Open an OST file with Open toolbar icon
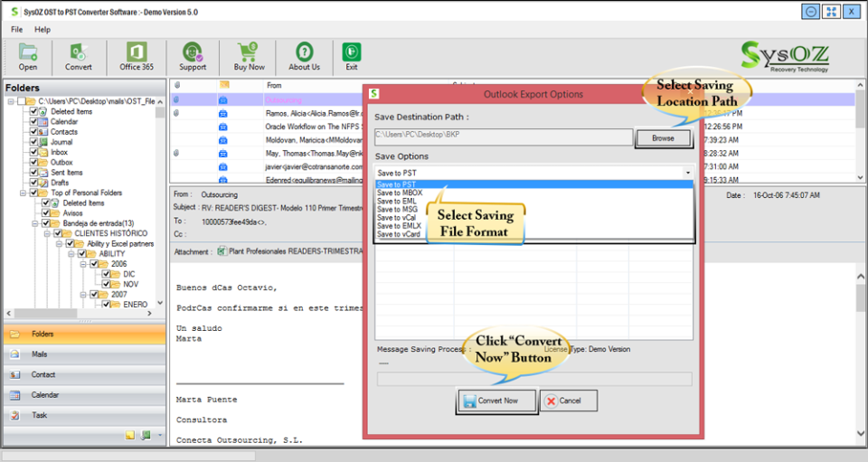Viewport: 868px width, 462px height. pyautogui.click(x=28, y=52)
